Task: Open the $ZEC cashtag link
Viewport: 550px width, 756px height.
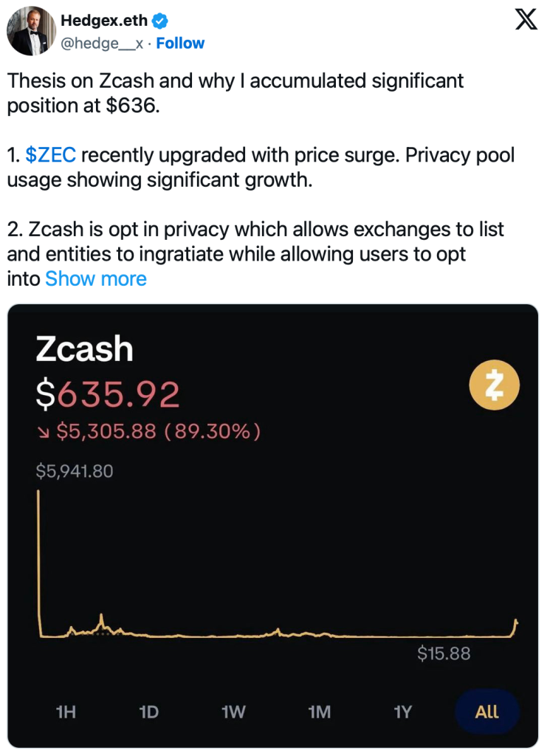Action: [x=51, y=156]
